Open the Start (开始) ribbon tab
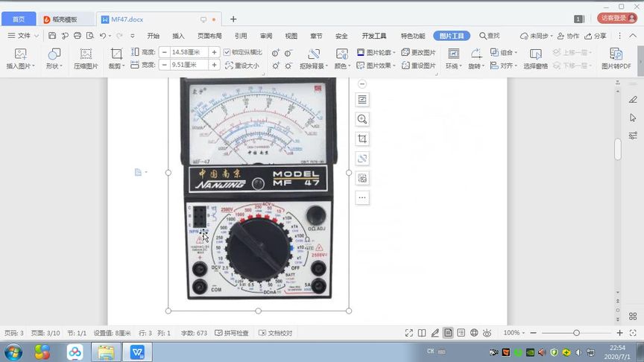Viewport: 644px width, 362px height. tap(154, 36)
